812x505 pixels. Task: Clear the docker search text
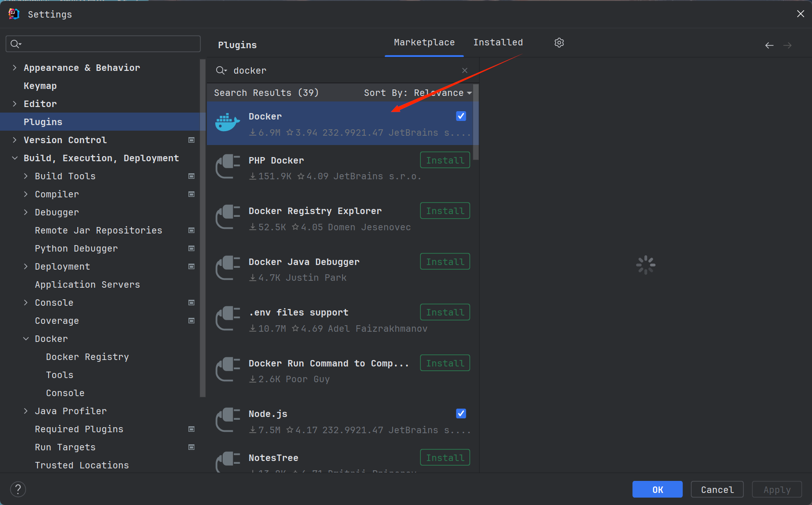(465, 70)
